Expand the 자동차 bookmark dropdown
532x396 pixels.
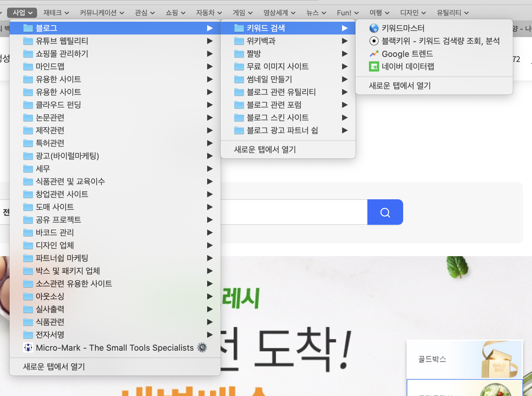pos(209,13)
